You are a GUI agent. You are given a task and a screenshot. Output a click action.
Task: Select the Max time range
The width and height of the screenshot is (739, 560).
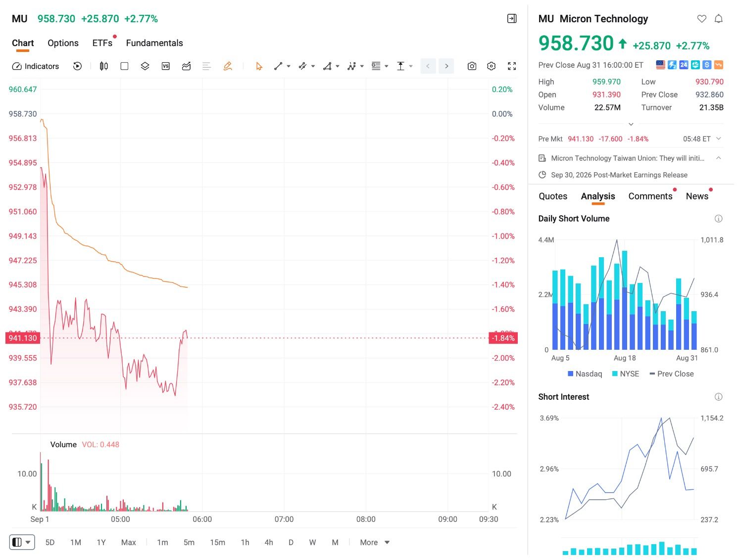(x=129, y=543)
